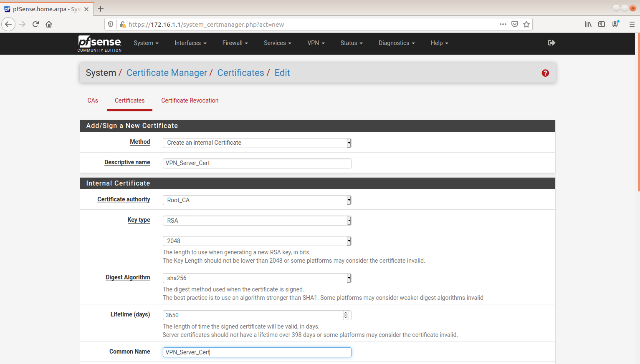Click the Key type label
The width and height of the screenshot is (640, 364).
139,220
